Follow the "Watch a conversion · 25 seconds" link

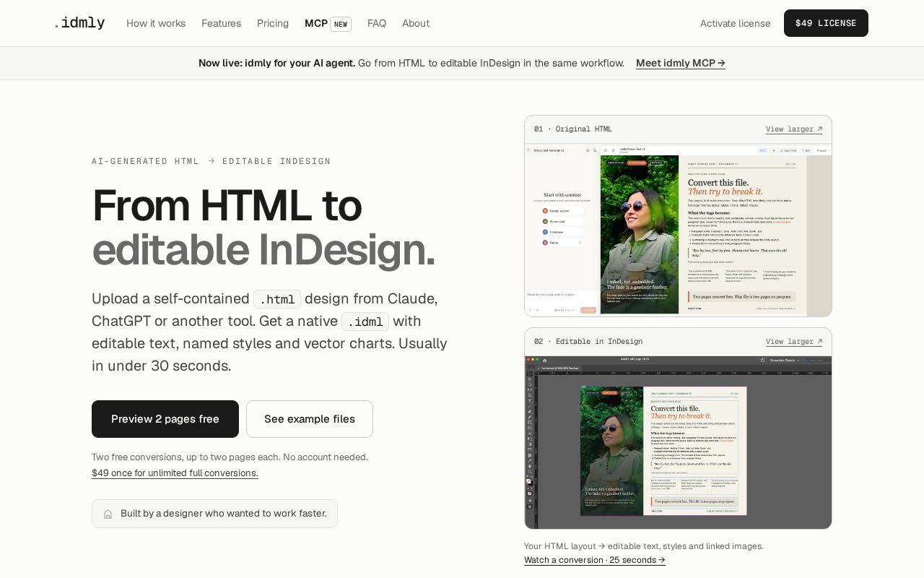tap(595, 560)
